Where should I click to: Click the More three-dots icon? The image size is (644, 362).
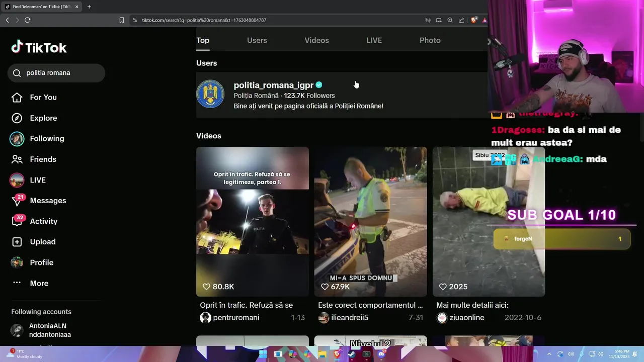(x=17, y=283)
